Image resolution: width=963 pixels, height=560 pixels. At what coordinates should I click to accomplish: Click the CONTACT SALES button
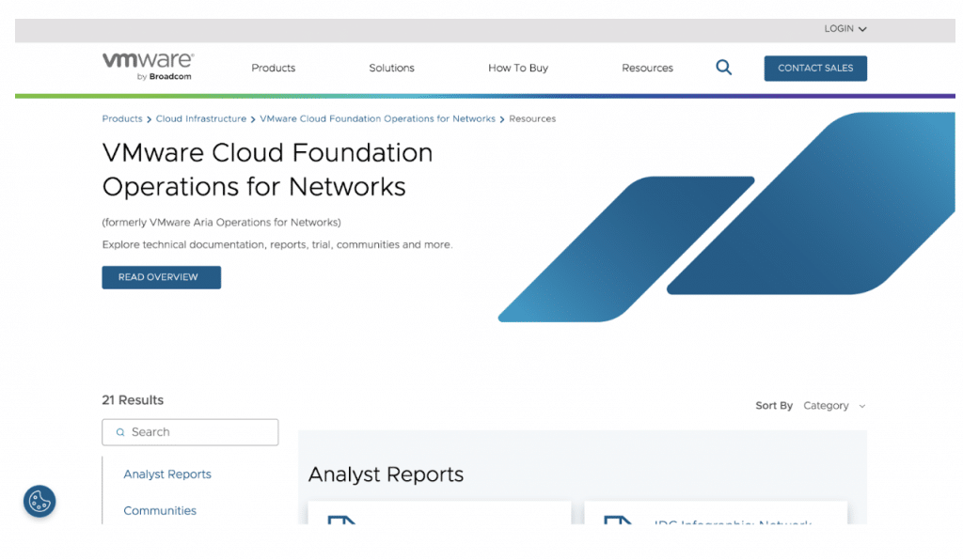[x=815, y=69]
